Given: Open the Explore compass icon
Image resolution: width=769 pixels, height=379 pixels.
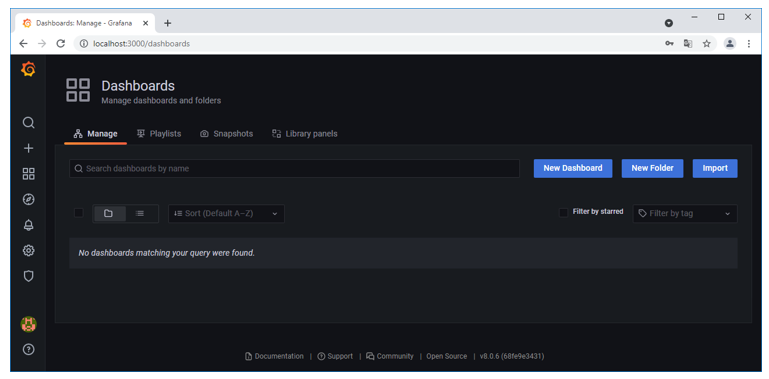Looking at the screenshot, I should pyautogui.click(x=28, y=199).
